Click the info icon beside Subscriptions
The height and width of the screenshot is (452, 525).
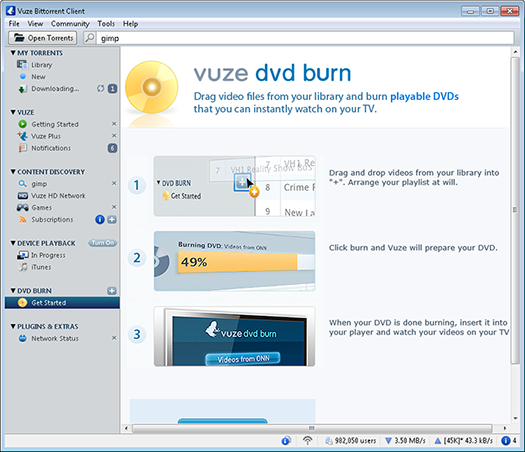click(x=100, y=220)
